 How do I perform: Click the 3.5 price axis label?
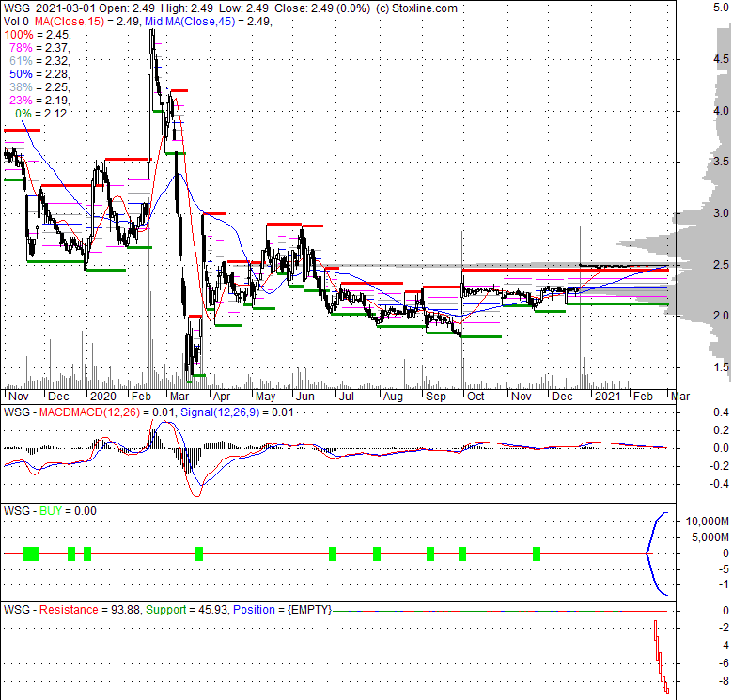tap(722, 162)
